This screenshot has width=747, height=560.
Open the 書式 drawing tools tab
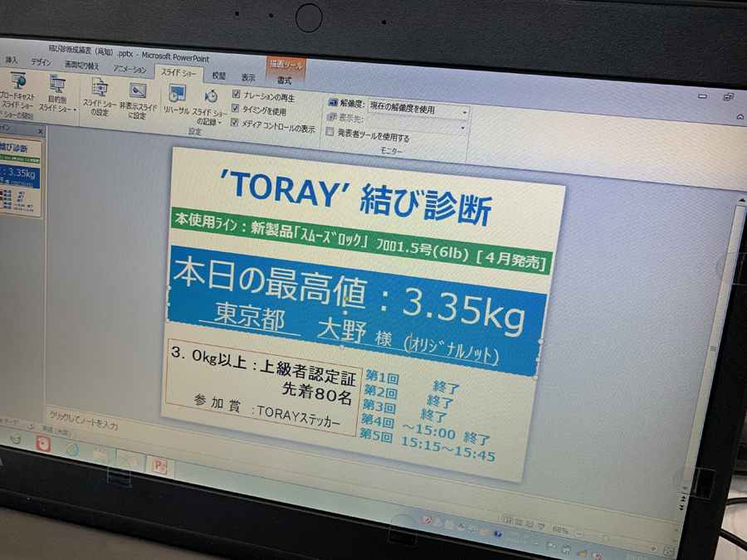click(285, 80)
